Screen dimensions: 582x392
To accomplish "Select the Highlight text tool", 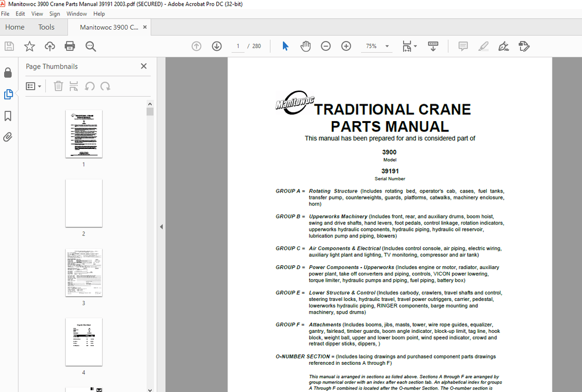I will click(483, 46).
